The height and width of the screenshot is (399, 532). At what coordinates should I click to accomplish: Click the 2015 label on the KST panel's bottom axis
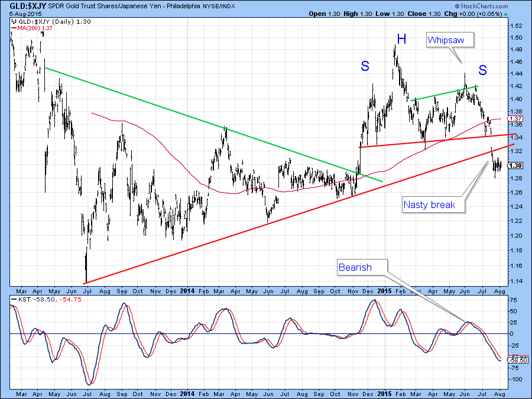coord(385,394)
